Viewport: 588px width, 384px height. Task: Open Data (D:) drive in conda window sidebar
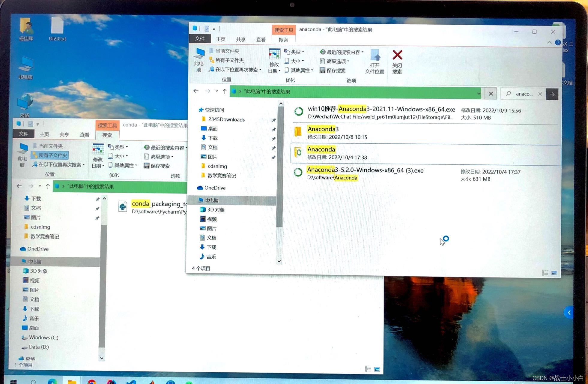click(x=35, y=347)
